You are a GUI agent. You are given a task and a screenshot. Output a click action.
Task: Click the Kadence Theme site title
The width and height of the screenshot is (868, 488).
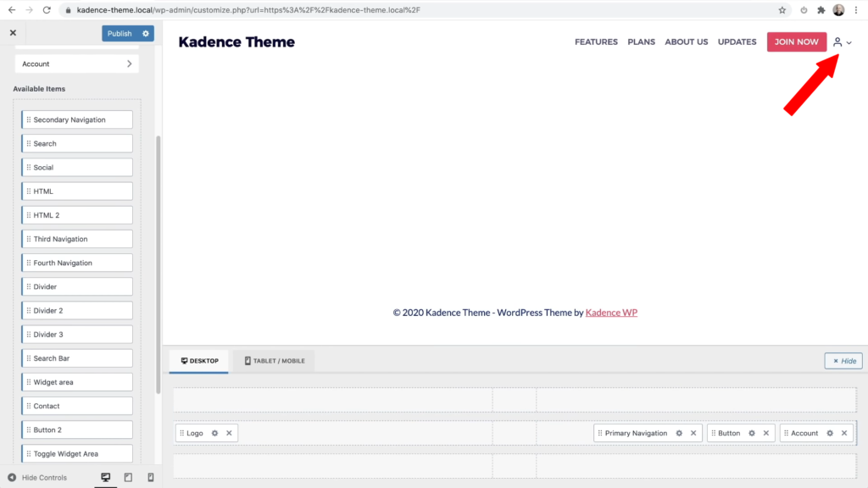(236, 42)
